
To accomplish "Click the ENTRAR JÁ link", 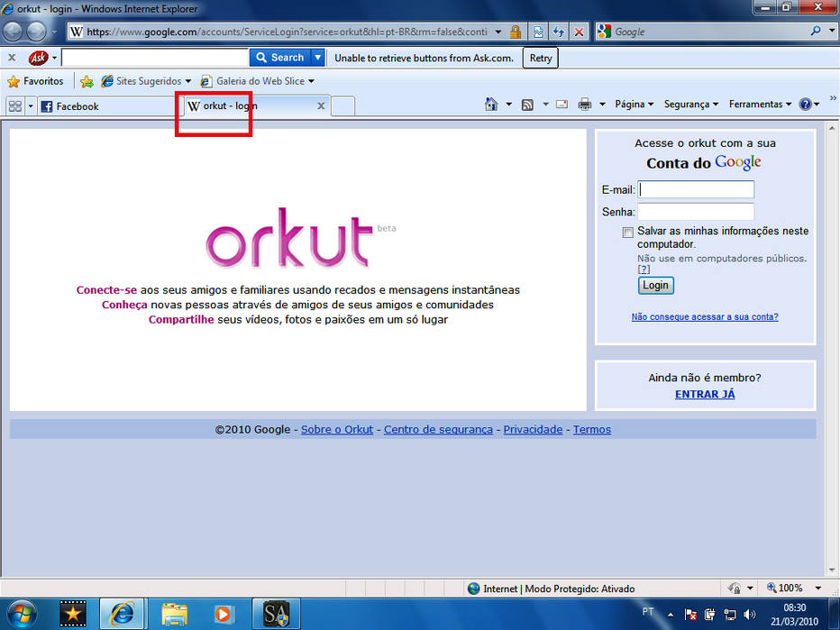I will (x=705, y=394).
